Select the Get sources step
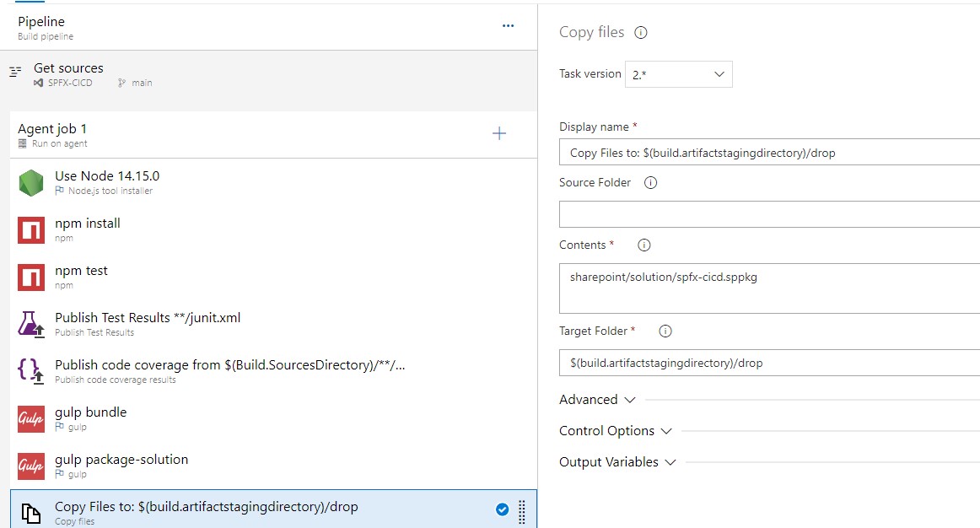The width and height of the screenshot is (980, 528). click(x=68, y=74)
